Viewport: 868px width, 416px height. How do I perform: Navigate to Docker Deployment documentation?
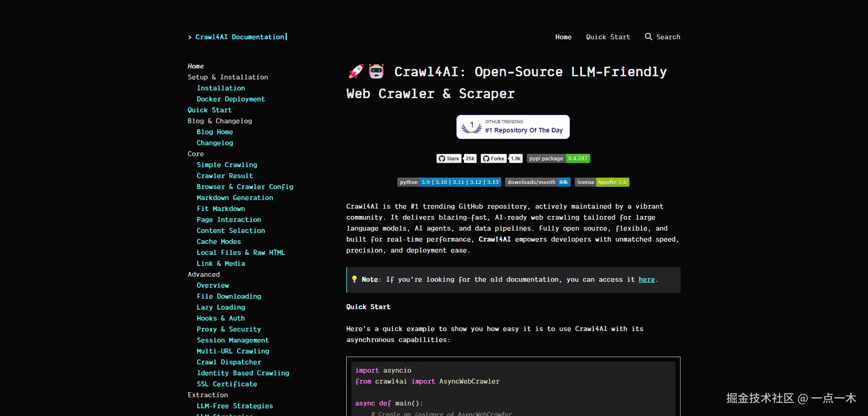231,99
